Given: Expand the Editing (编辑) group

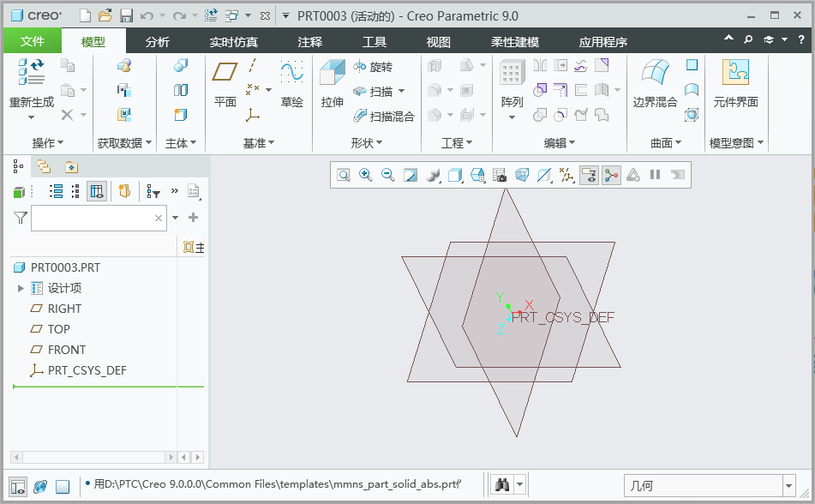Looking at the screenshot, I should pyautogui.click(x=560, y=143).
